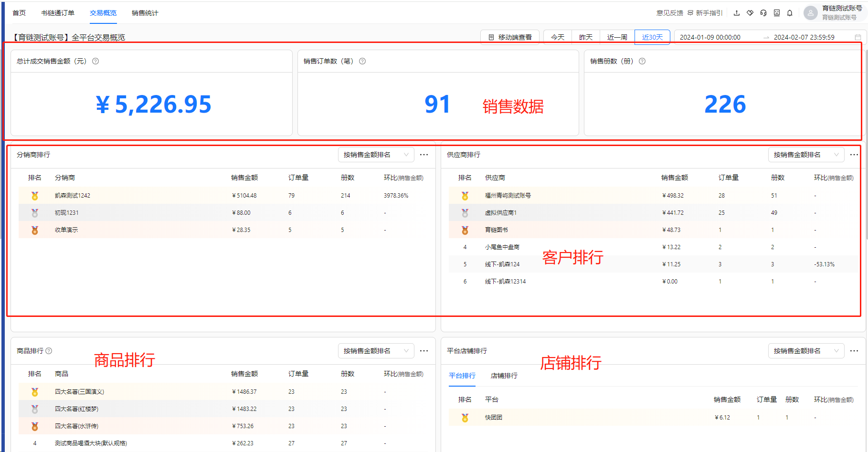Viewport: 868px width, 452px height.
Task: Open the three-dot menu of 供应商排行
Action: (854, 155)
